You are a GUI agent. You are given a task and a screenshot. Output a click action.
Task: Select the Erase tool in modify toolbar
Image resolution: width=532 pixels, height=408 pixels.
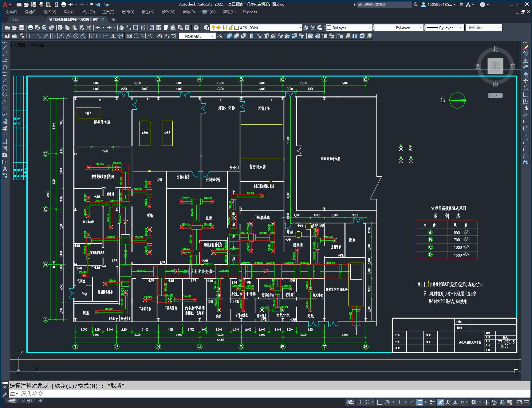pos(526,47)
